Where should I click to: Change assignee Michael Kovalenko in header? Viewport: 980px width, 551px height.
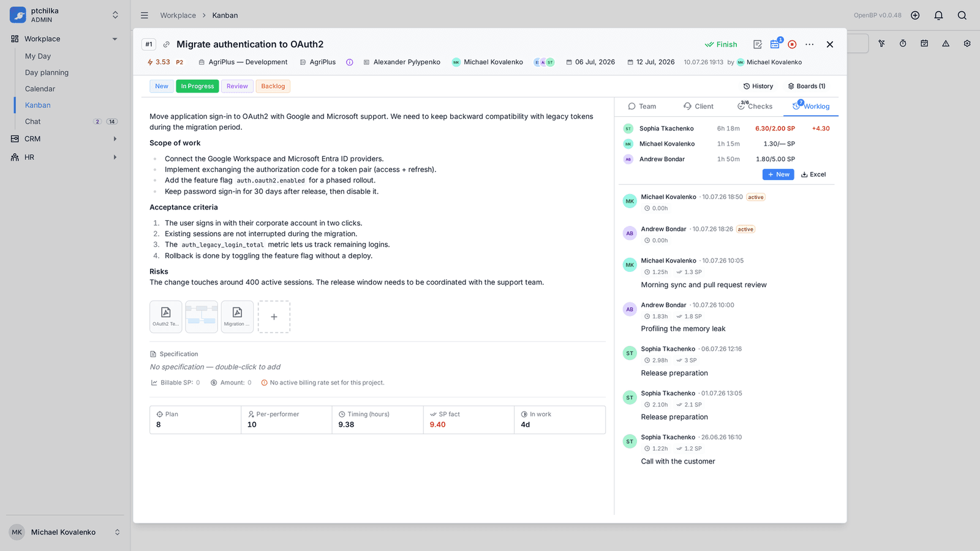click(488, 62)
